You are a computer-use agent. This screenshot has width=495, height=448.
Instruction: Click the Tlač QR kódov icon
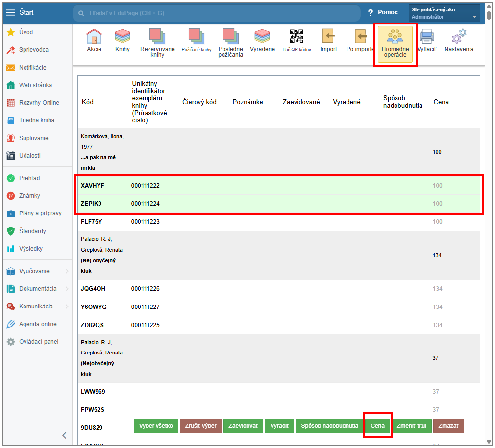click(296, 38)
